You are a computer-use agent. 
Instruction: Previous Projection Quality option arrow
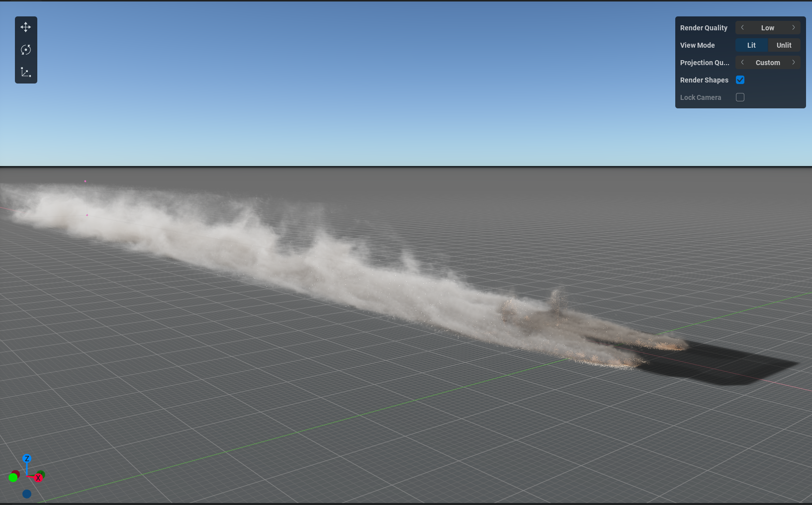tap(742, 63)
